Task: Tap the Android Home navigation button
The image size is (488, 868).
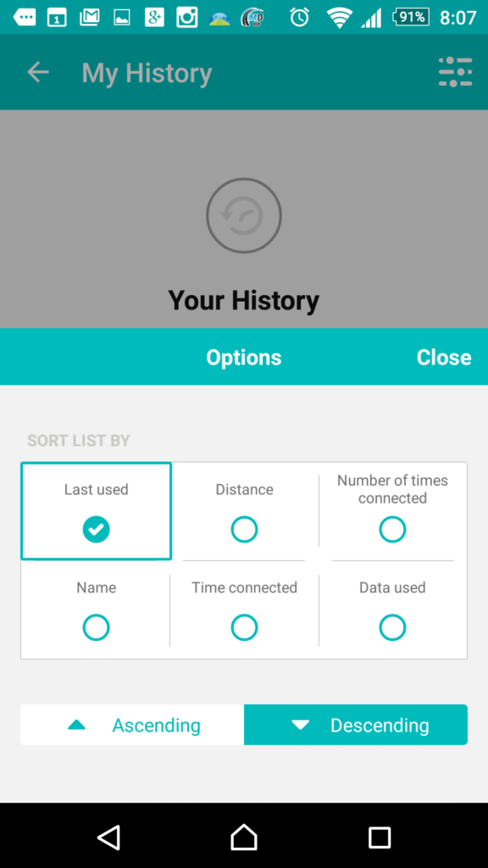Action: [244, 837]
